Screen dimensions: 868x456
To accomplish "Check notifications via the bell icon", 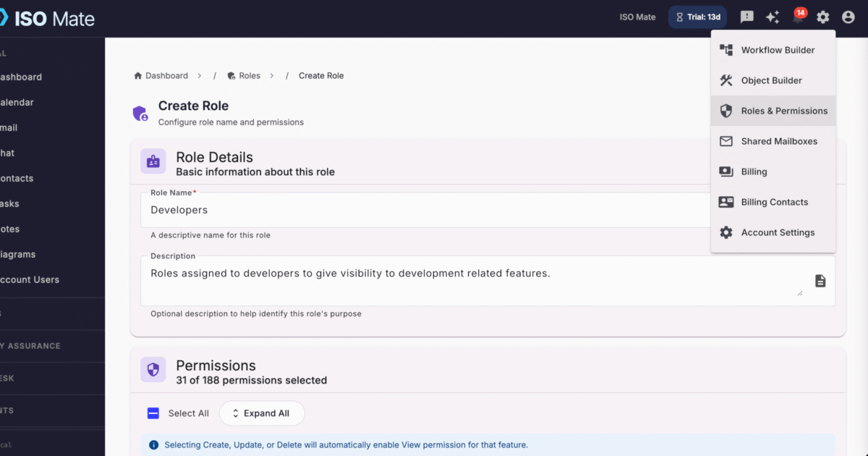I will [x=797, y=17].
